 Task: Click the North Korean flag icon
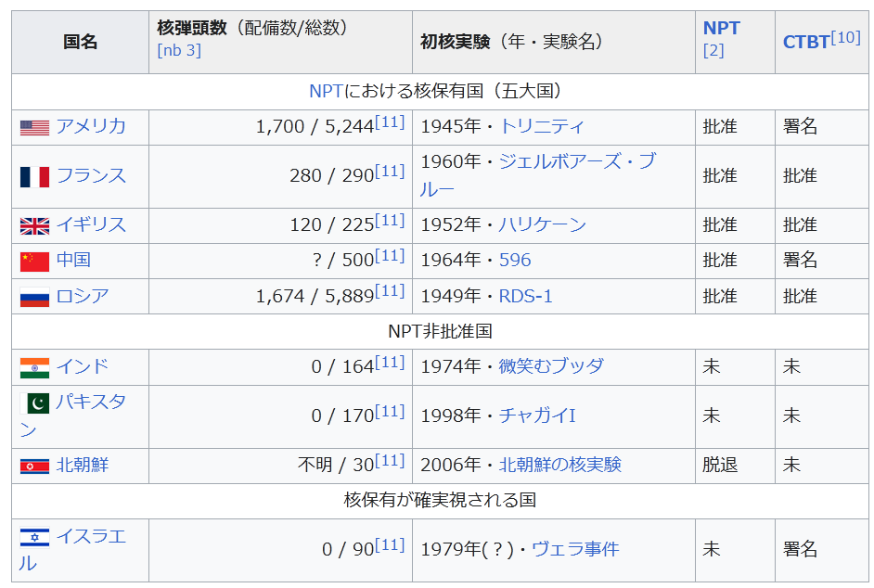pos(34,466)
